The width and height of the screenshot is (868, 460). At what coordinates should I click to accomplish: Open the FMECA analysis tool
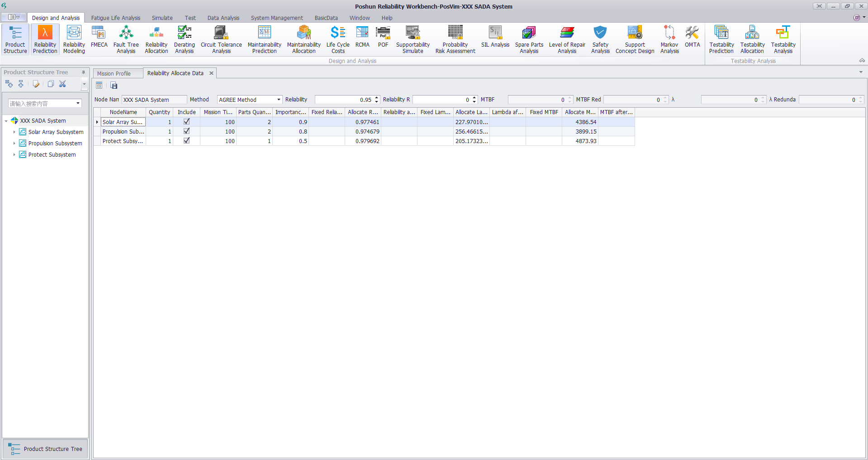[x=99, y=38]
